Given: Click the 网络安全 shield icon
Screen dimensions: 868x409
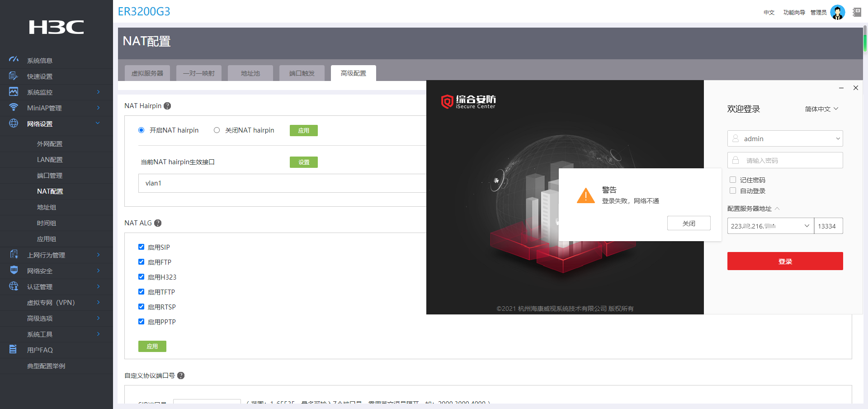Looking at the screenshot, I should 14,271.
